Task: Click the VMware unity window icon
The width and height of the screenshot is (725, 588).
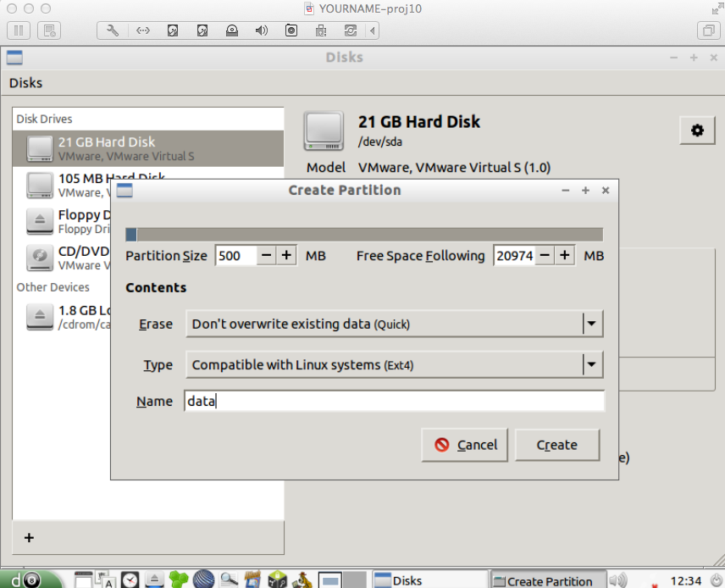Action: 708,31
